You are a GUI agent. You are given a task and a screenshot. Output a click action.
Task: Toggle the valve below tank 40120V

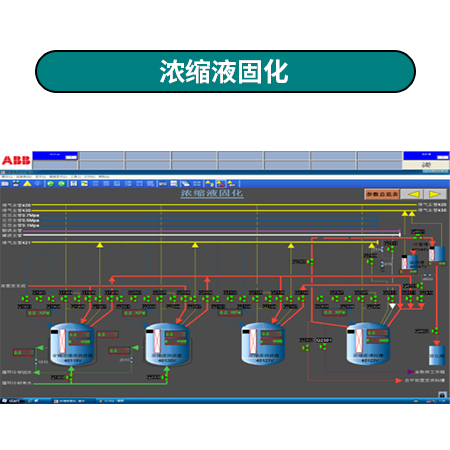(165, 377)
